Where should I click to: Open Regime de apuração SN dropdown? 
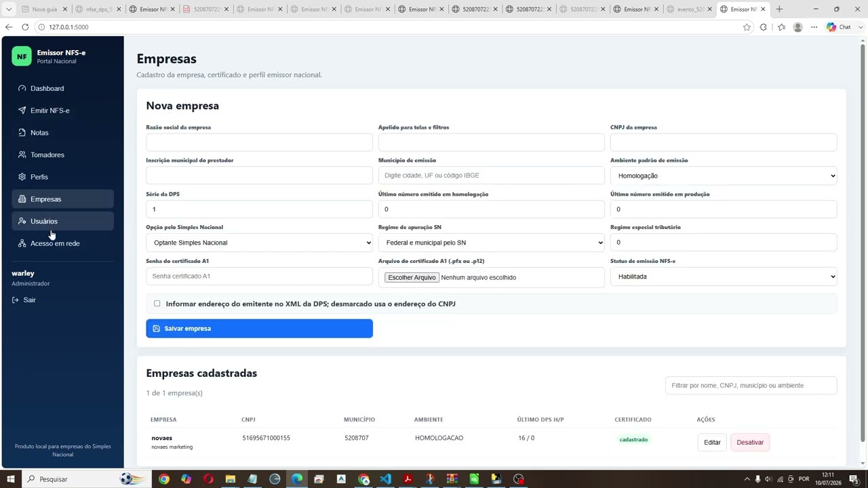click(492, 243)
